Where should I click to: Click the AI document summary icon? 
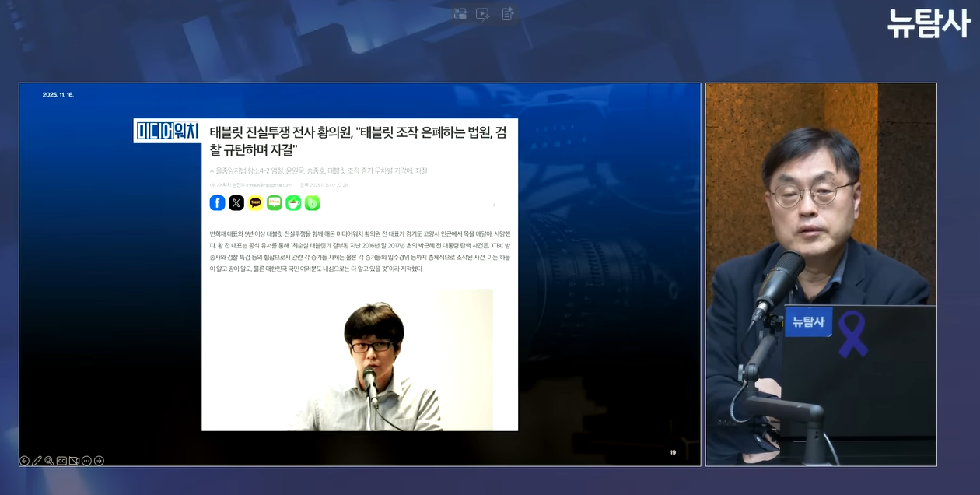(x=508, y=13)
